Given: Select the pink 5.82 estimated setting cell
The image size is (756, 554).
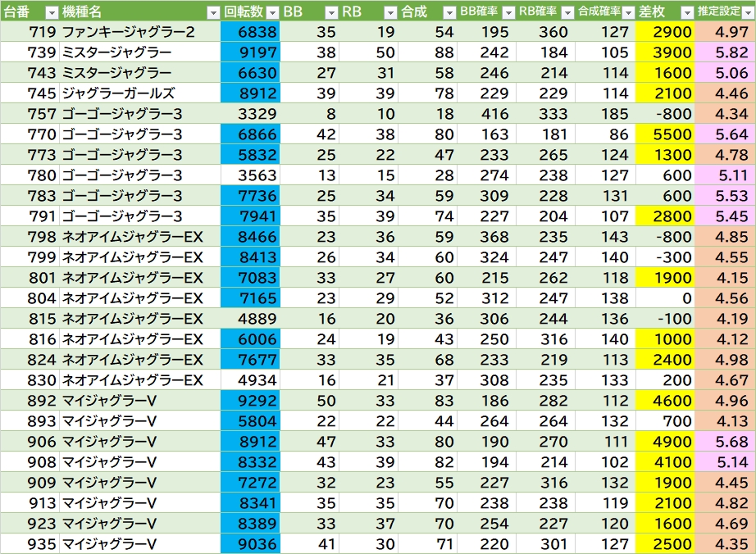Looking at the screenshot, I should [725, 52].
